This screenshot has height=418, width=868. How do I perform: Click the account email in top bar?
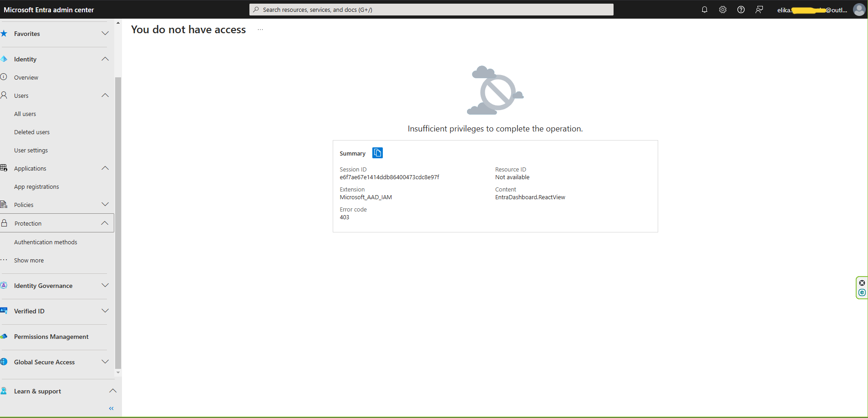pyautogui.click(x=812, y=10)
